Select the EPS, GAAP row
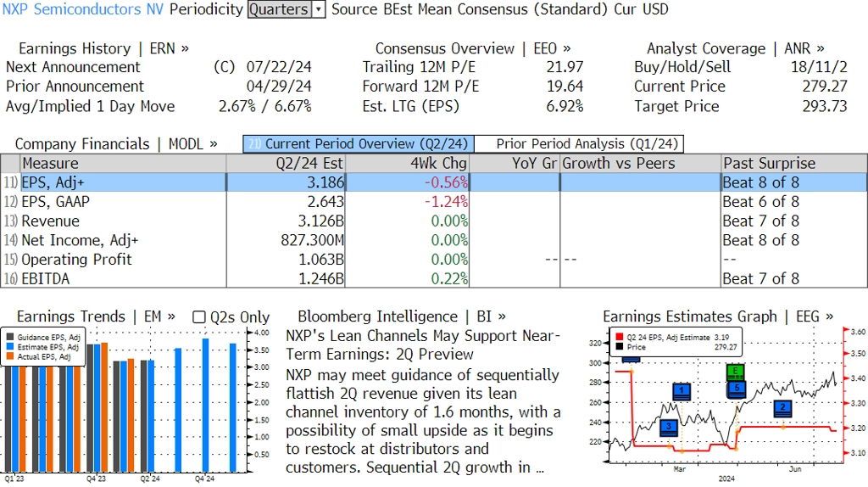 pyautogui.click(x=434, y=202)
